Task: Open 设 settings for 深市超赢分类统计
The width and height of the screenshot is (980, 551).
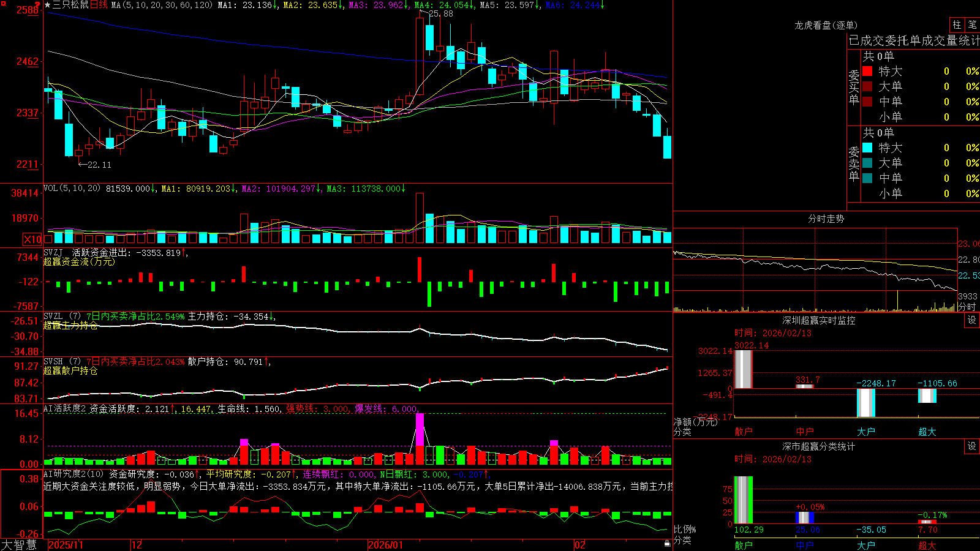Action: [x=972, y=446]
